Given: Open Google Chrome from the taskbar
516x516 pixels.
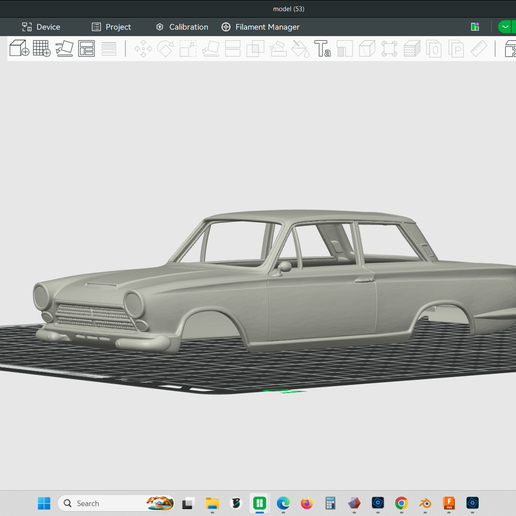Looking at the screenshot, I should [401, 503].
